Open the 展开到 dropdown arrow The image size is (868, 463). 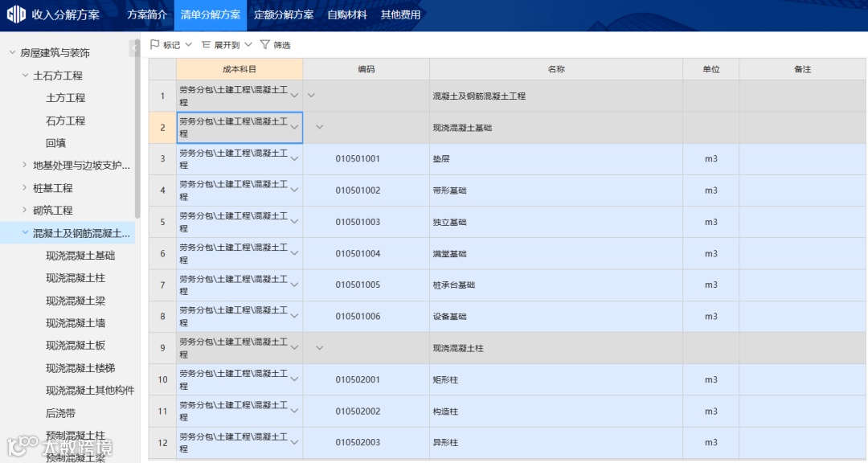click(248, 44)
